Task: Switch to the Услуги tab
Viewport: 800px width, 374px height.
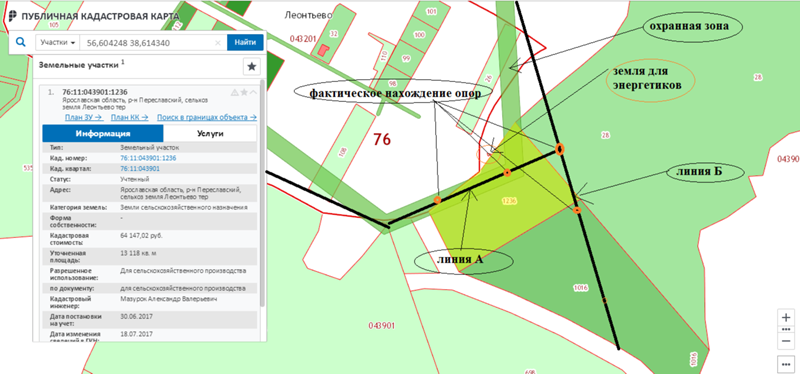Action: click(210, 134)
